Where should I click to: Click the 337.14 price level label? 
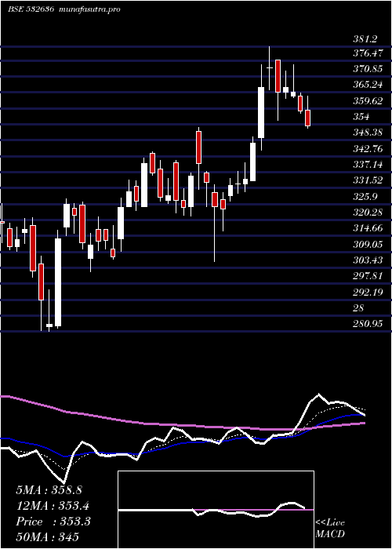pos(368,165)
